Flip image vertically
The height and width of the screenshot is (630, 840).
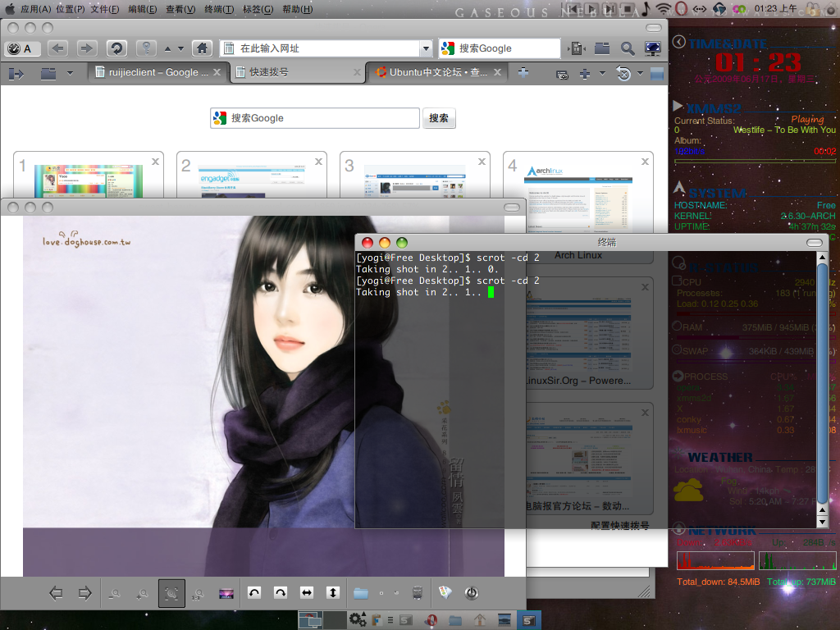(x=333, y=592)
